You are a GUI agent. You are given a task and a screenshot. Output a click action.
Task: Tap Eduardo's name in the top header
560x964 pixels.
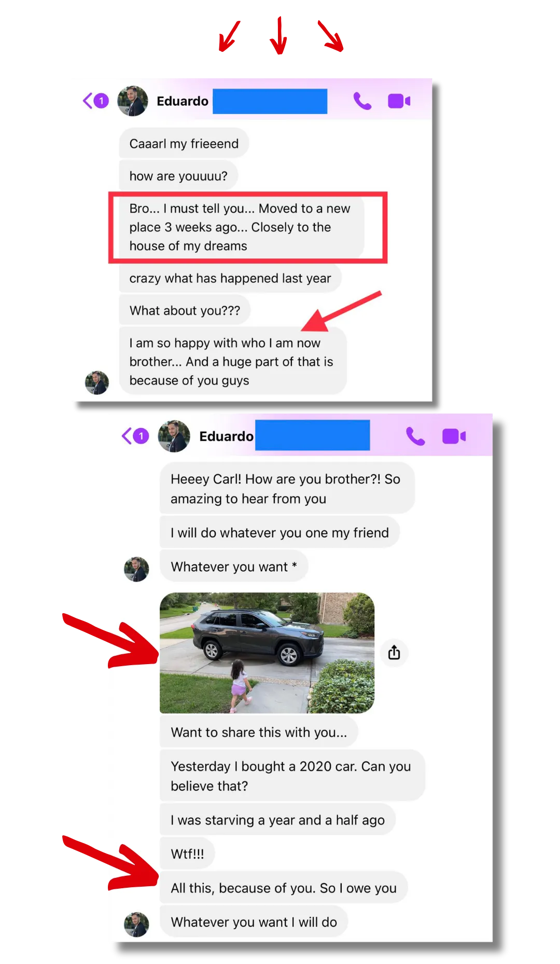(183, 101)
